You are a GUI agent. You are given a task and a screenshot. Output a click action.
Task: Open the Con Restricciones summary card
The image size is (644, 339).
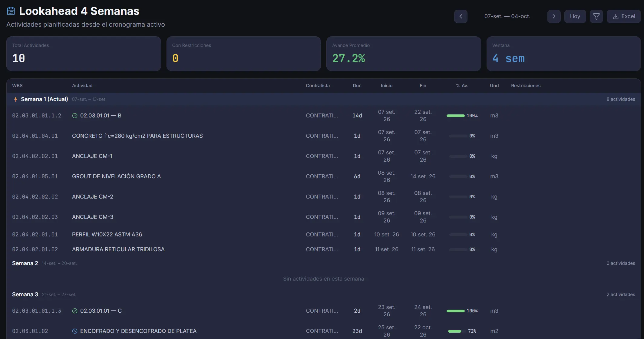(243, 54)
